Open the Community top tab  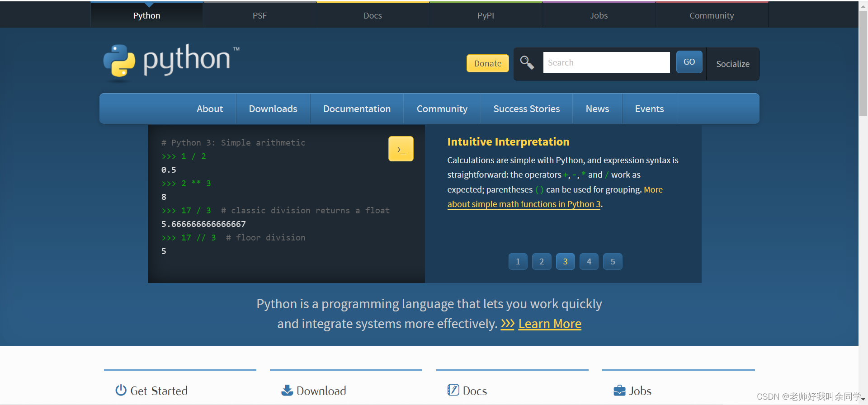[712, 15]
